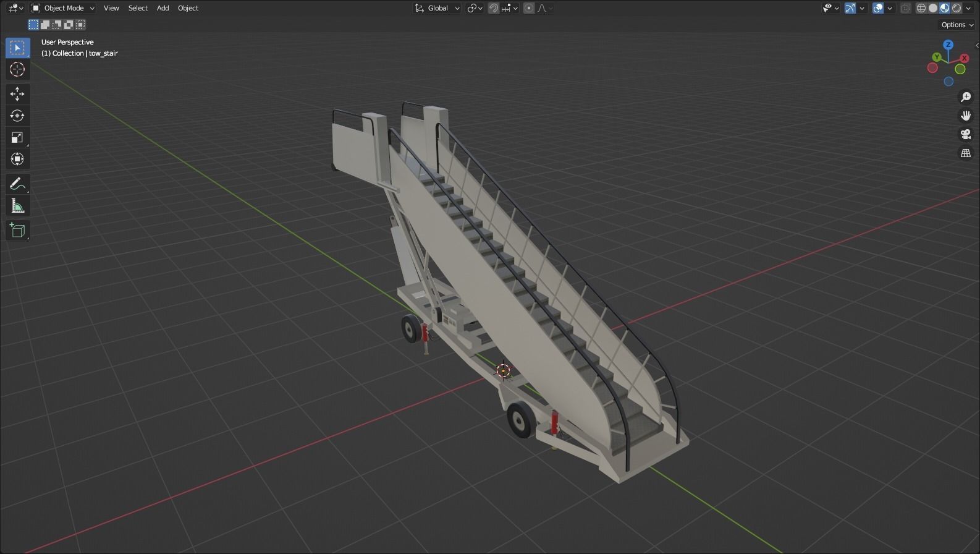This screenshot has width=980, height=554.
Task: Open object visibility and selectability dropdown
Action: point(830,8)
